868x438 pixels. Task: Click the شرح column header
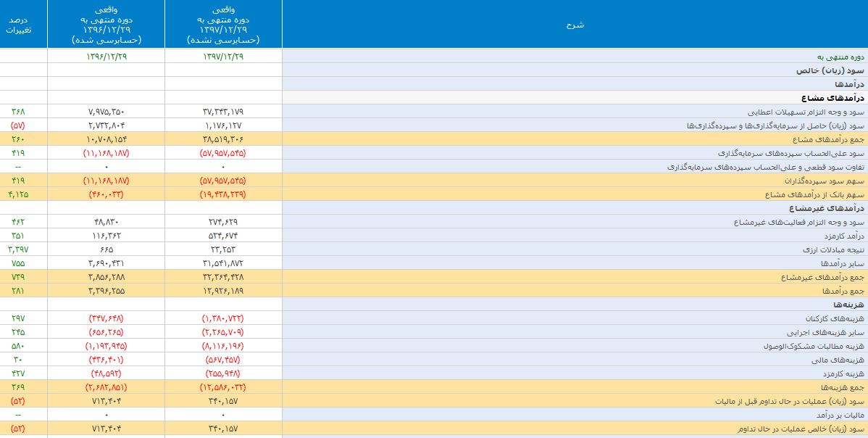pyautogui.click(x=575, y=25)
